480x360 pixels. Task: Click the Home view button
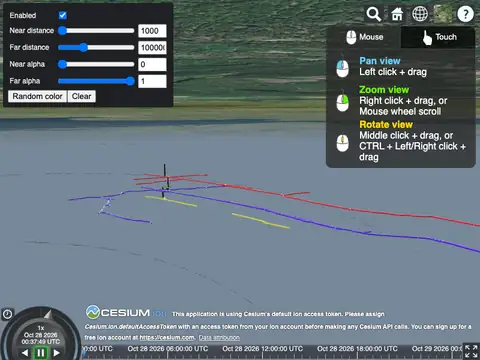point(397,14)
